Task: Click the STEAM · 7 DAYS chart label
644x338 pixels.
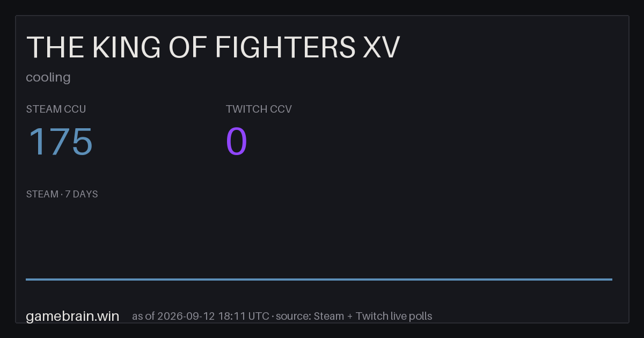Action: (62, 194)
